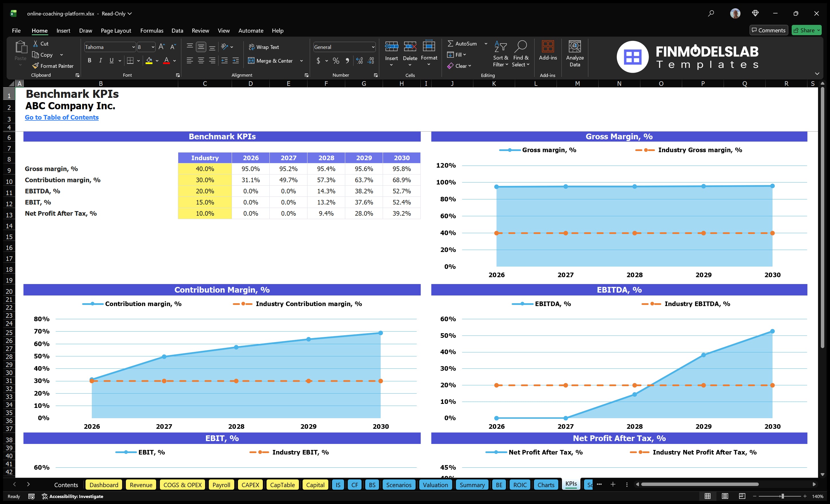Image resolution: width=830 pixels, height=504 pixels.
Task: Open the font name dropdown
Action: click(x=133, y=47)
